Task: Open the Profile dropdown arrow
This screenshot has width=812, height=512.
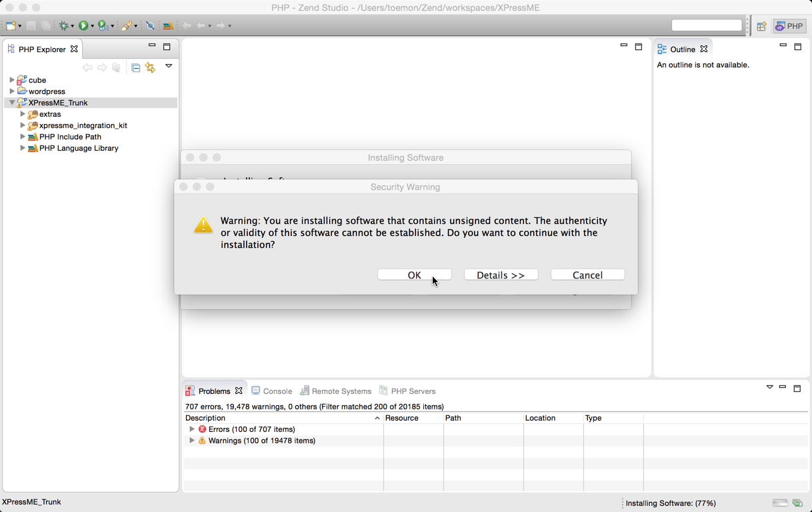Action: [113, 26]
